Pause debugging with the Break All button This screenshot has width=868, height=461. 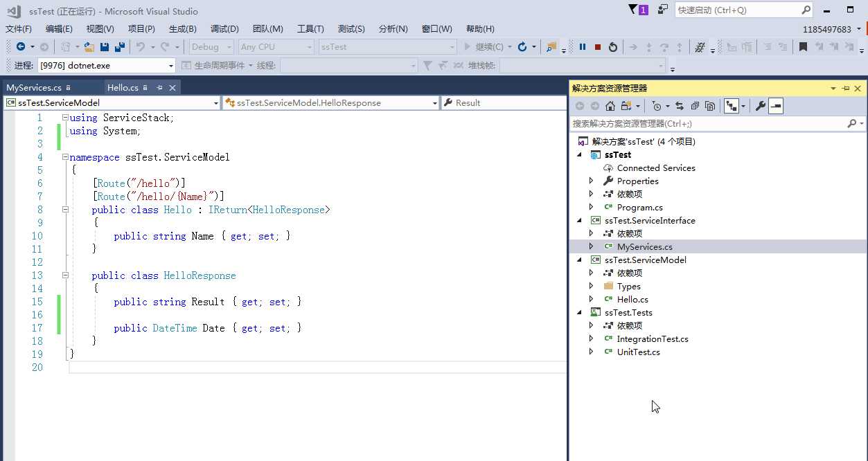click(583, 47)
